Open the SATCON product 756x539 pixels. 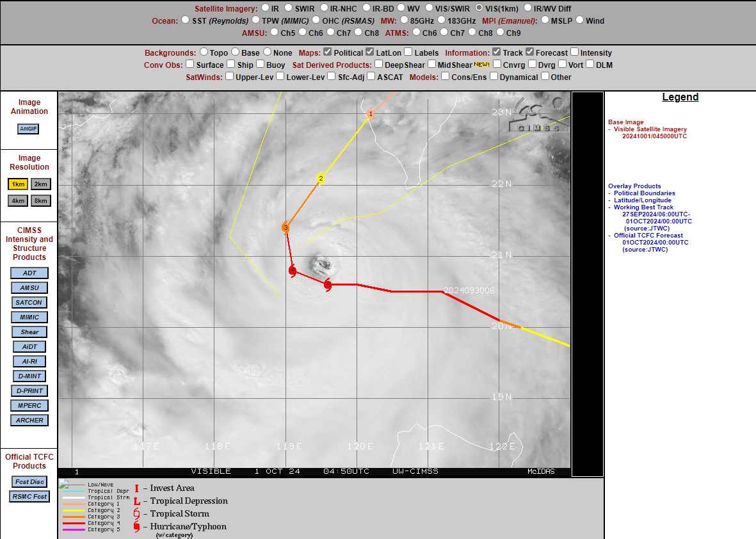tap(29, 302)
